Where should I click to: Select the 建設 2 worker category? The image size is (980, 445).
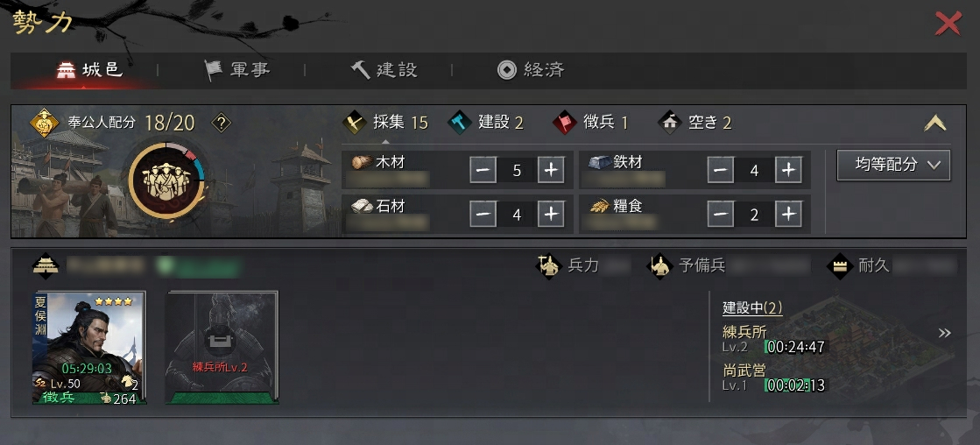[486, 123]
